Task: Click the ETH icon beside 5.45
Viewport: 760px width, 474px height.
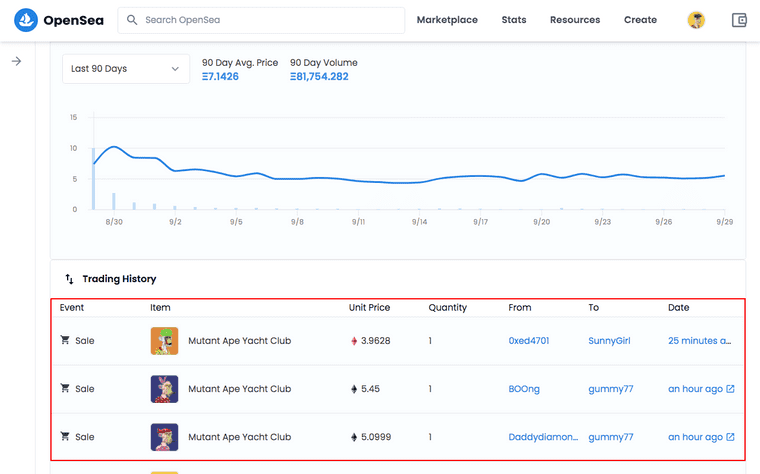Action: (x=354, y=389)
